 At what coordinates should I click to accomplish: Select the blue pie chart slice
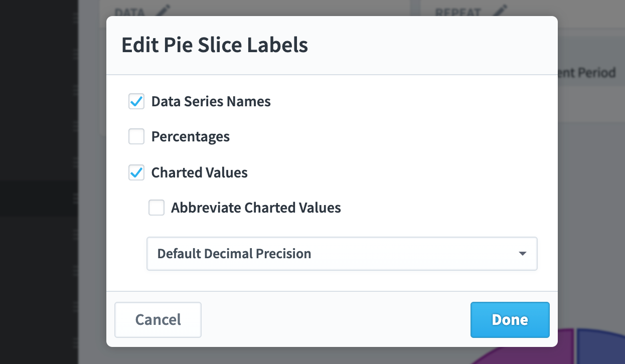tap(601, 346)
